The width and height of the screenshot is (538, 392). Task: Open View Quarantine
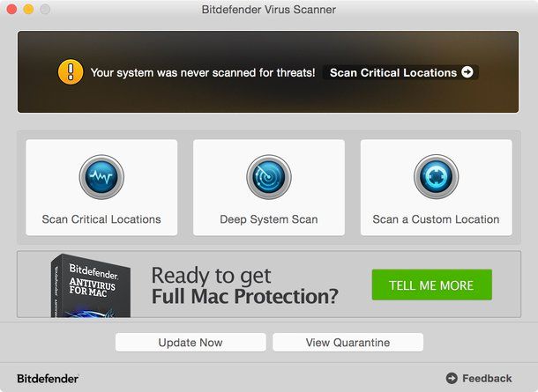(347, 343)
